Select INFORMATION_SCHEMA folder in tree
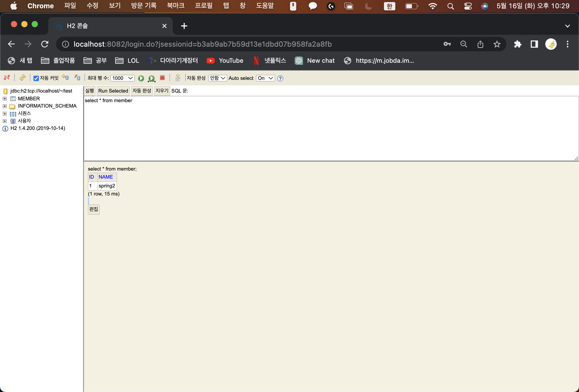Viewport: 579px width, 392px height. (47, 106)
